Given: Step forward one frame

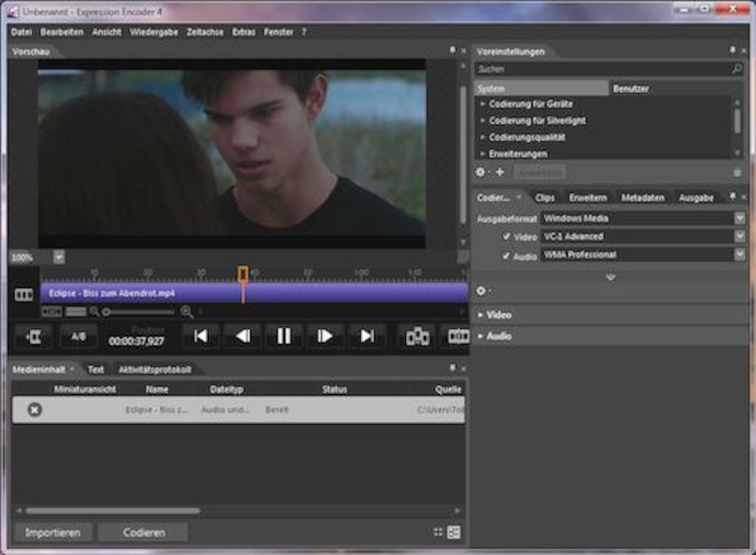Looking at the screenshot, I should pyautogui.click(x=325, y=335).
